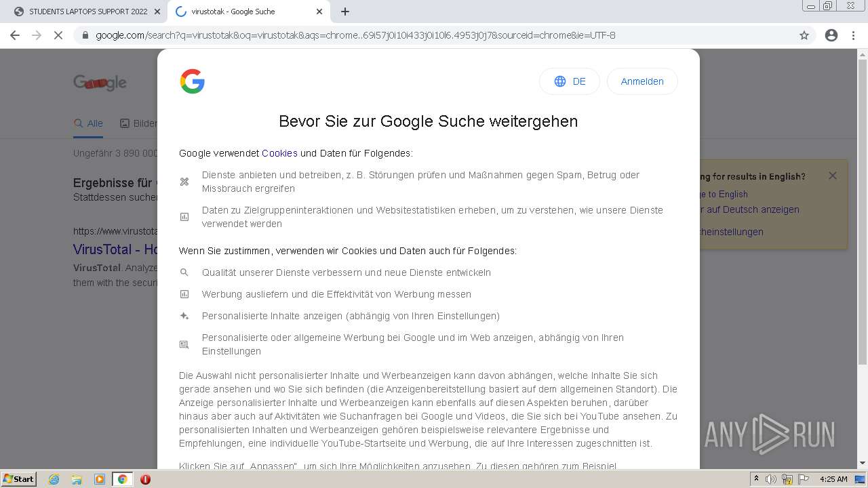Open Windows Explorer from the taskbar
The height and width of the screenshot is (488, 868).
pos(77,479)
